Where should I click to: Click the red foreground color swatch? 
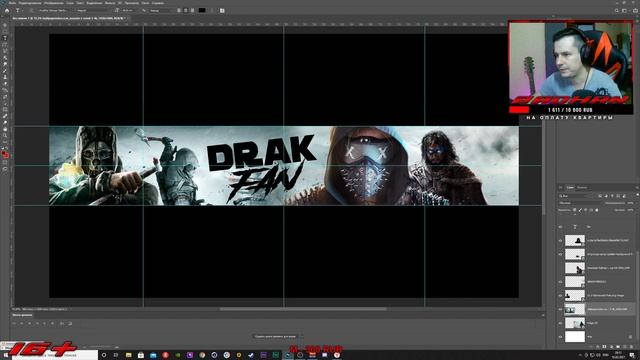click(x=4, y=154)
